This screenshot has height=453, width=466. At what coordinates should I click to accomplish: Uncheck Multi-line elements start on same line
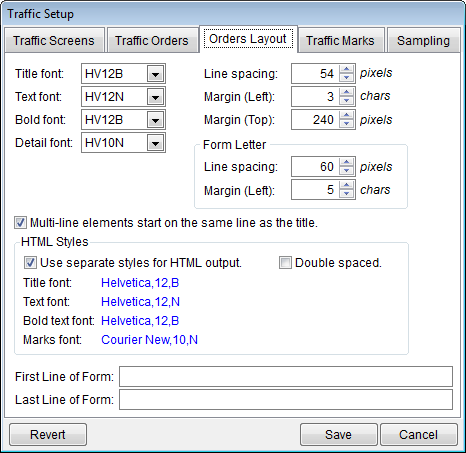(x=20, y=223)
